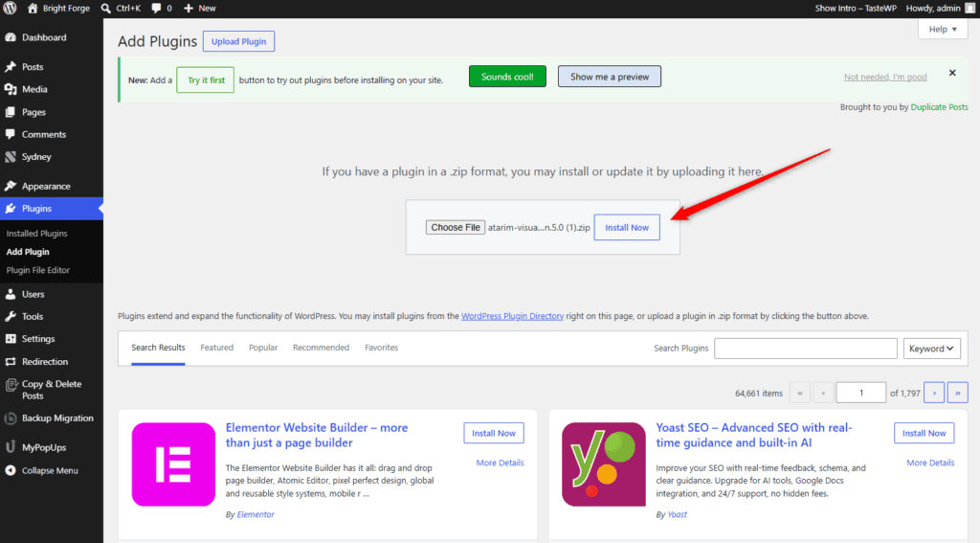Viewport: 980px width, 543px height.
Task: Switch to the Search Results tab
Action: 158,348
